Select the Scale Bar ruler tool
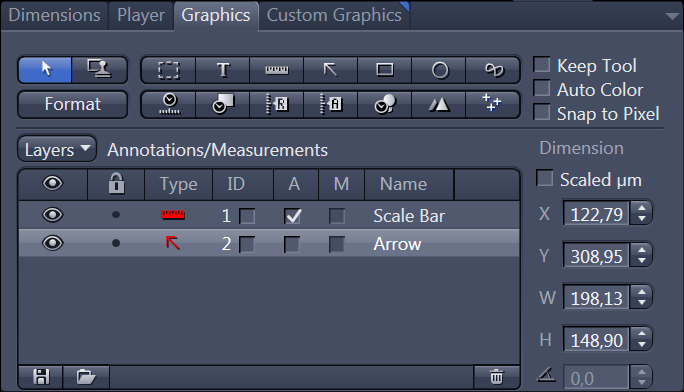The image size is (684, 392). [x=277, y=70]
